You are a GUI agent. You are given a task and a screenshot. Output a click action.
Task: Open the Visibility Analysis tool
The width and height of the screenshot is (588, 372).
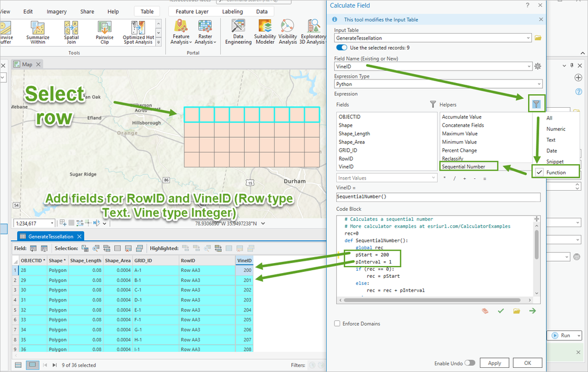[288, 32]
